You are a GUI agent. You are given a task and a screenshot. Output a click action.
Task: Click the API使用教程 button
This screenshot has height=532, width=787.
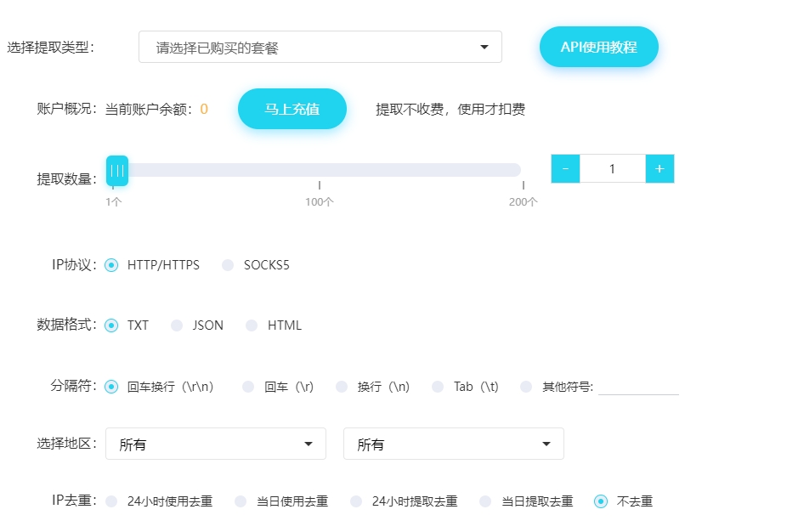coord(599,48)
